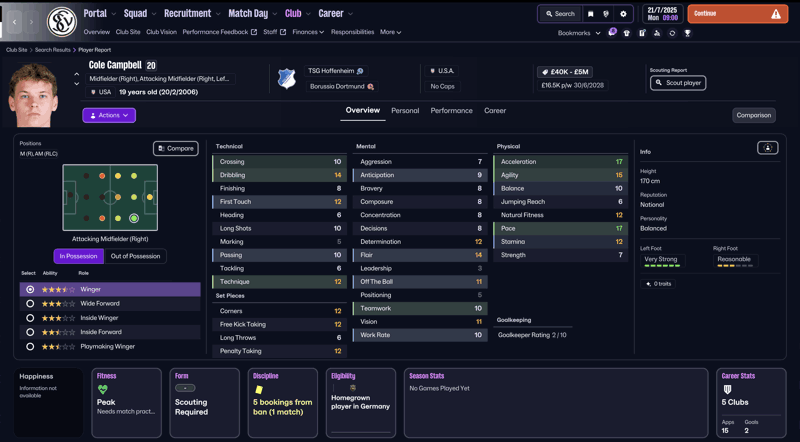This screenshot has width=800, height=442.
Task: Open the Finances submenu dropdown
Action: [x=308, y=32]
